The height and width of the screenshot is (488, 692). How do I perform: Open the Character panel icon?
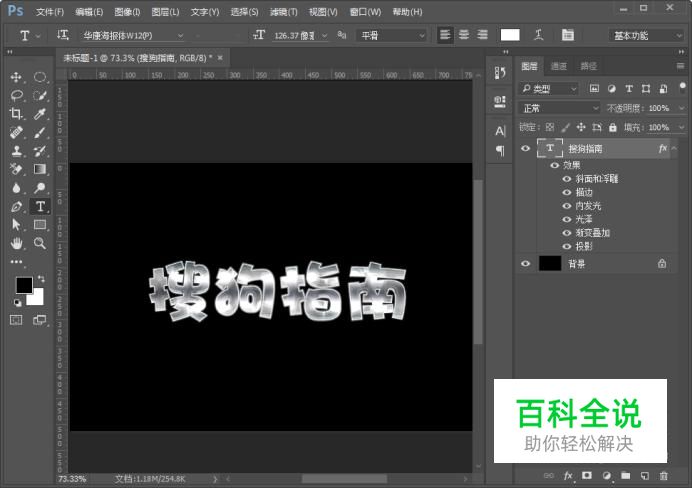coord(500,131)
